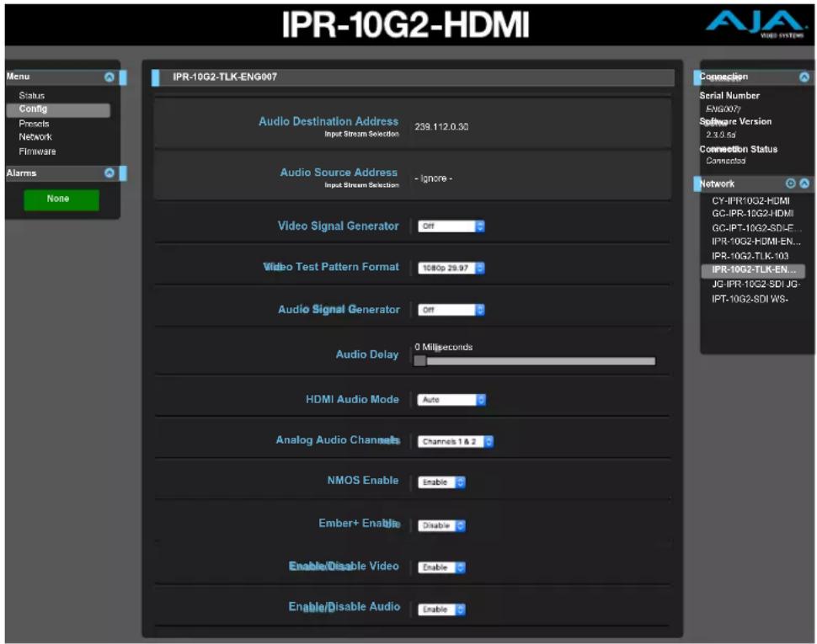
Task: Click the green None alarm button
Action: tap(61, 200)
